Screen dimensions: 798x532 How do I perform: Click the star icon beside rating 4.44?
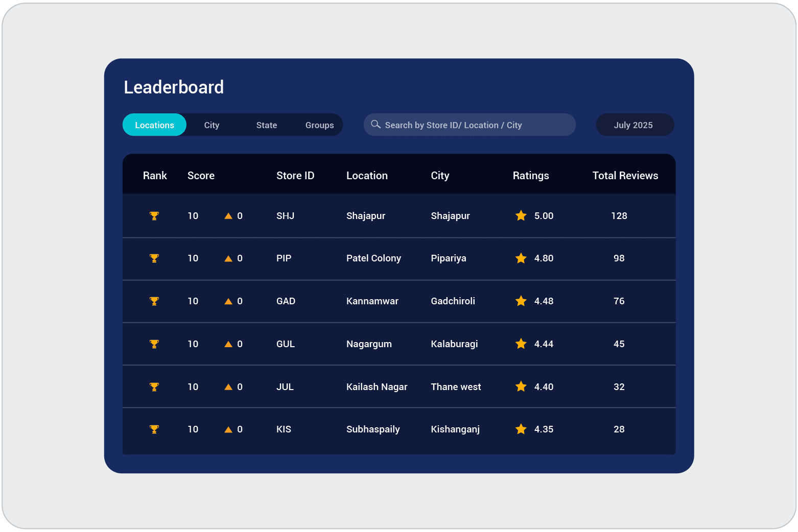pos(521,344)
